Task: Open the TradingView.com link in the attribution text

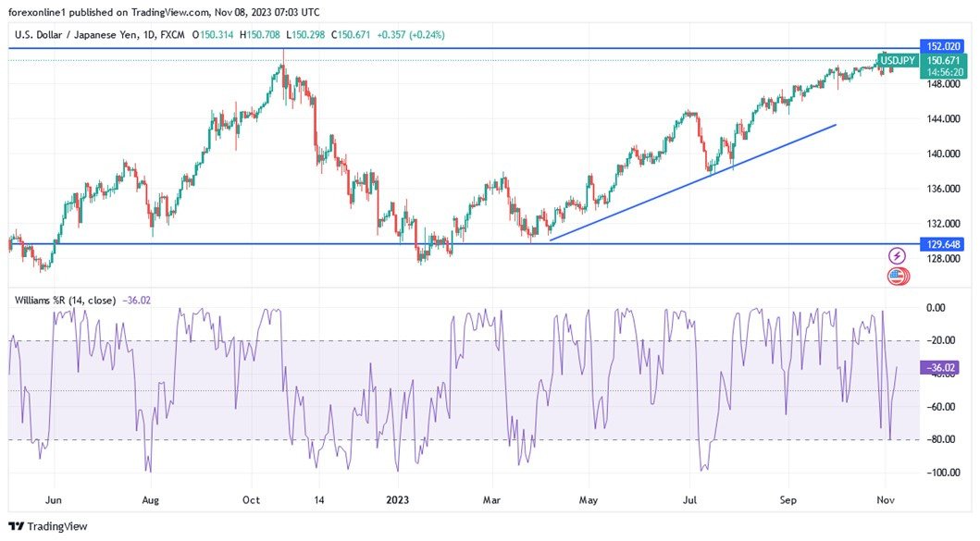Action: (168, 12)
